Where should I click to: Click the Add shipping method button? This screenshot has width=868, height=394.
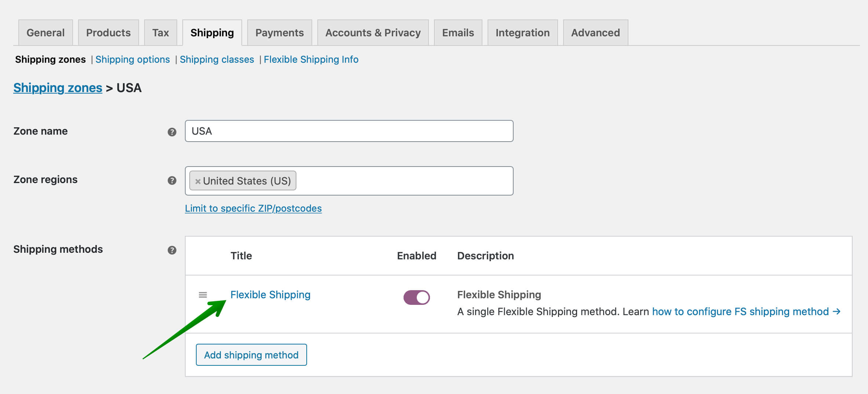click(x=251, y=355)
